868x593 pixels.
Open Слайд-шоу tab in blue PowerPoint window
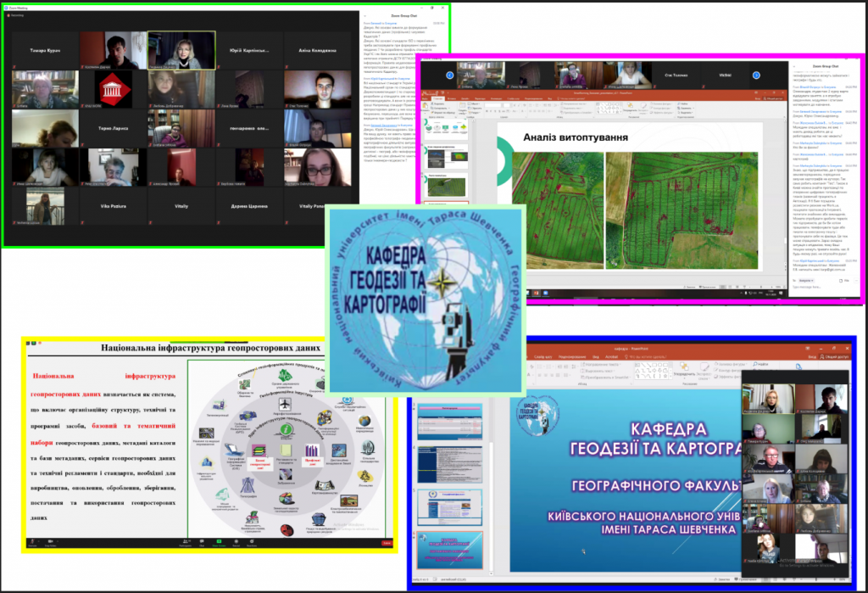coord(543,357)
